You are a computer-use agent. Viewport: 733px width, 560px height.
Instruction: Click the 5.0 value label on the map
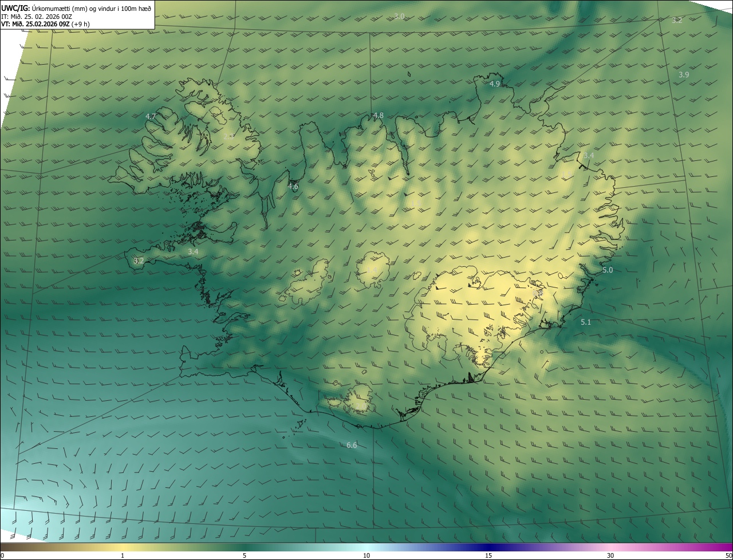tap(608, 270)
